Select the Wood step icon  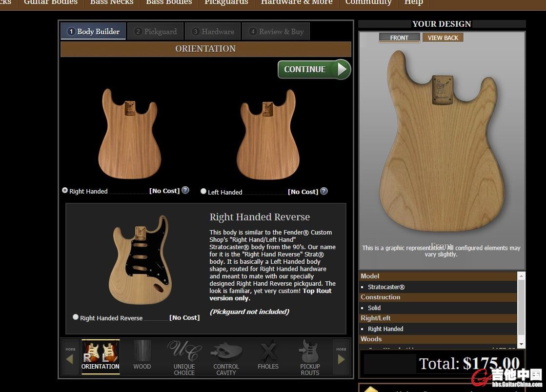coord(142,356)
